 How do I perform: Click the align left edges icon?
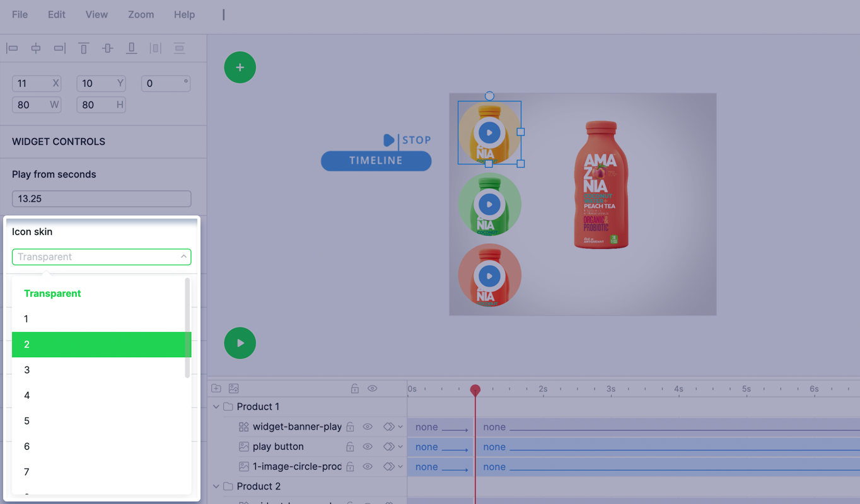pyautogui.click(x=12, y=49)
